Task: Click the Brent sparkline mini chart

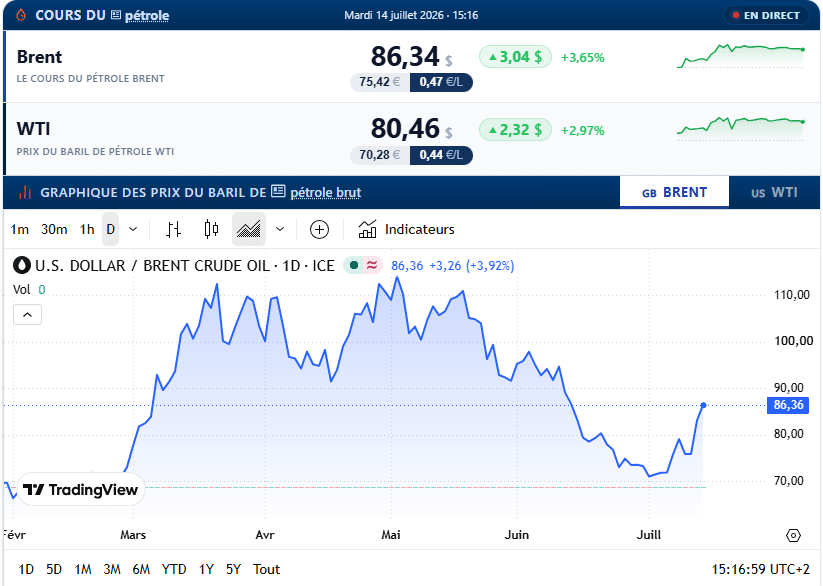Action: coord(741,56)
